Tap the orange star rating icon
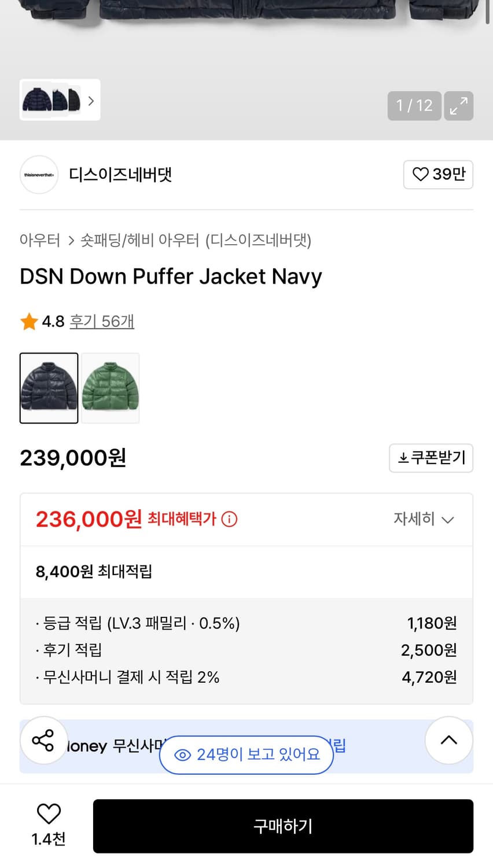Image resolution: width=493 pixels, height=868 pixels. [x=29, y=321]
